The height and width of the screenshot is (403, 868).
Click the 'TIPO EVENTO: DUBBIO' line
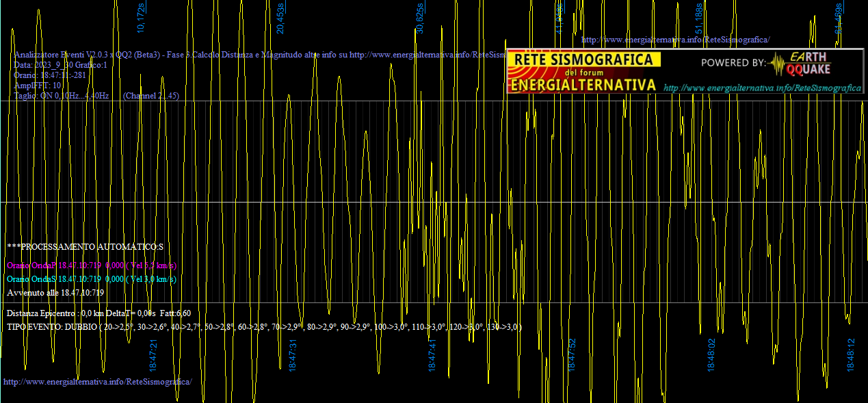[265, 327]
